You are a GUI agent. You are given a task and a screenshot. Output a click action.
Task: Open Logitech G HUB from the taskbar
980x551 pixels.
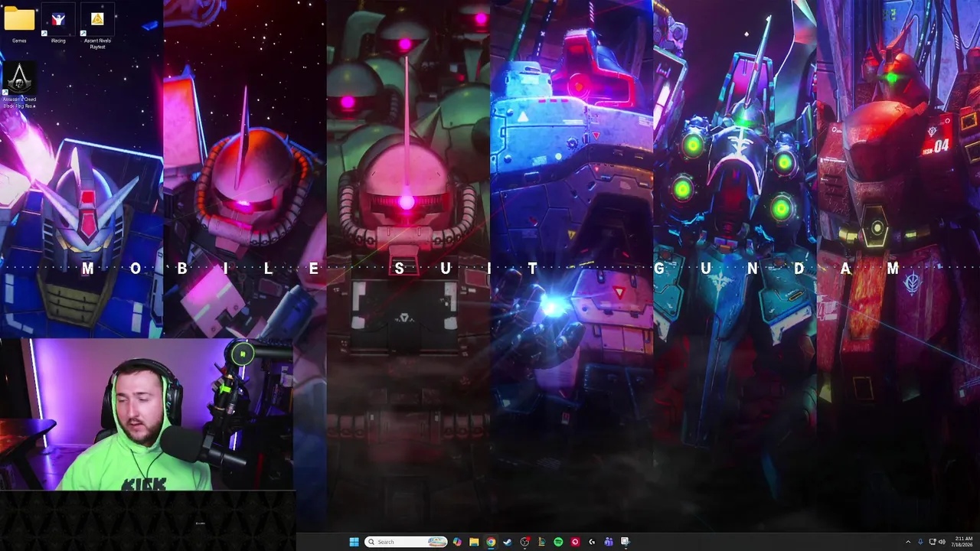tap(592, 542)
